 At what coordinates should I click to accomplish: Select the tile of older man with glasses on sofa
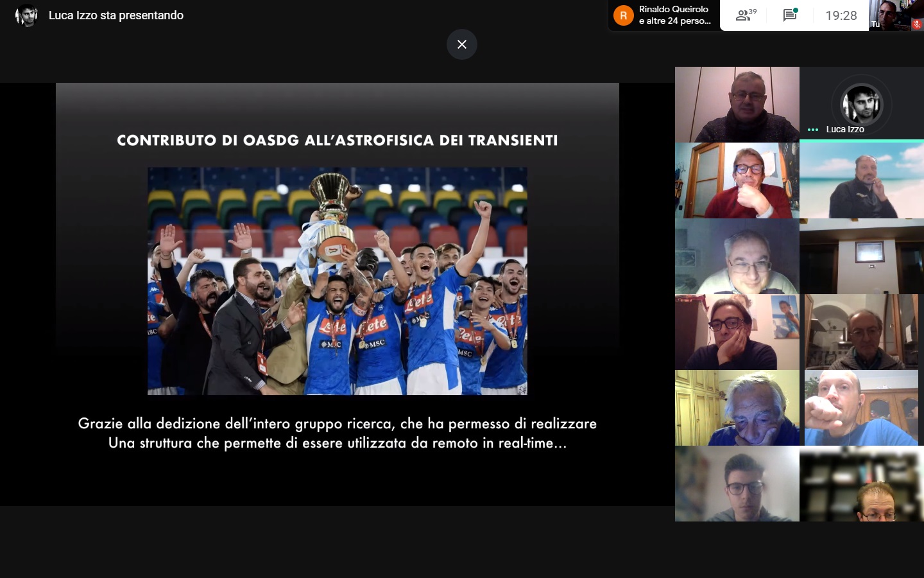pyautogui.click(x=737, y=256)
